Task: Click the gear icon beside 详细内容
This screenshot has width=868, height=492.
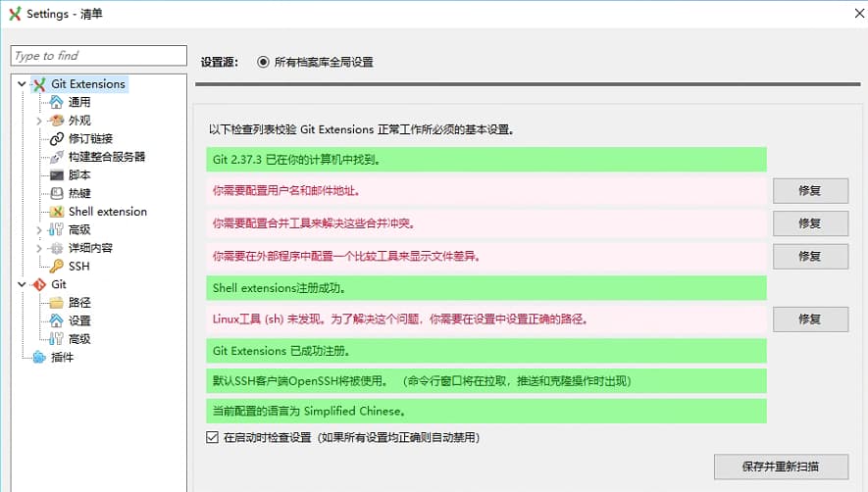Action: click(57, 248)
